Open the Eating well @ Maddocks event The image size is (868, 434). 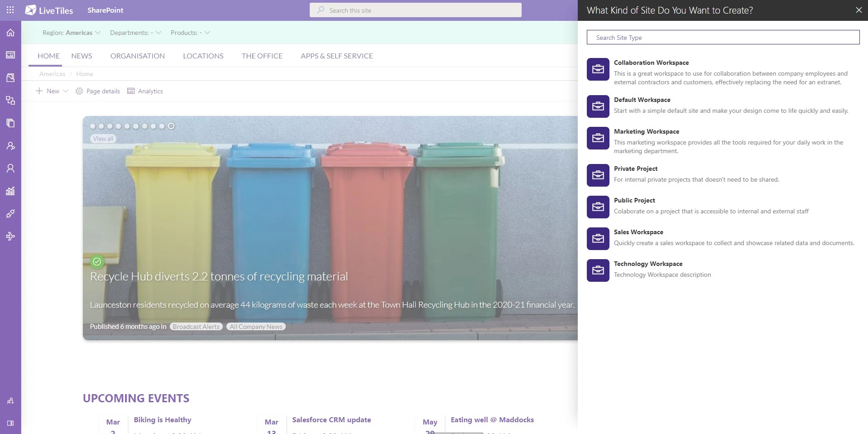[x=492, y=420]
